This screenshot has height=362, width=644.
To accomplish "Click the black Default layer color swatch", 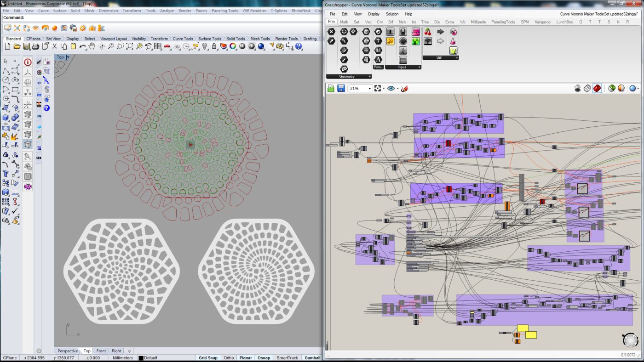I will pos(141,358).
